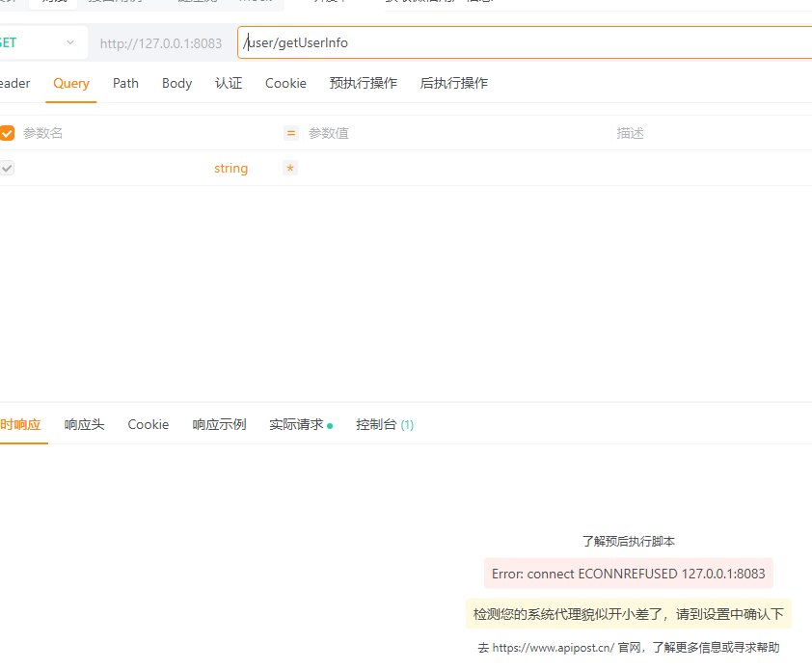The image size is (812, 669).
Task: Toggle the checkbox in the string parameter row
Action: coord(7,168)
